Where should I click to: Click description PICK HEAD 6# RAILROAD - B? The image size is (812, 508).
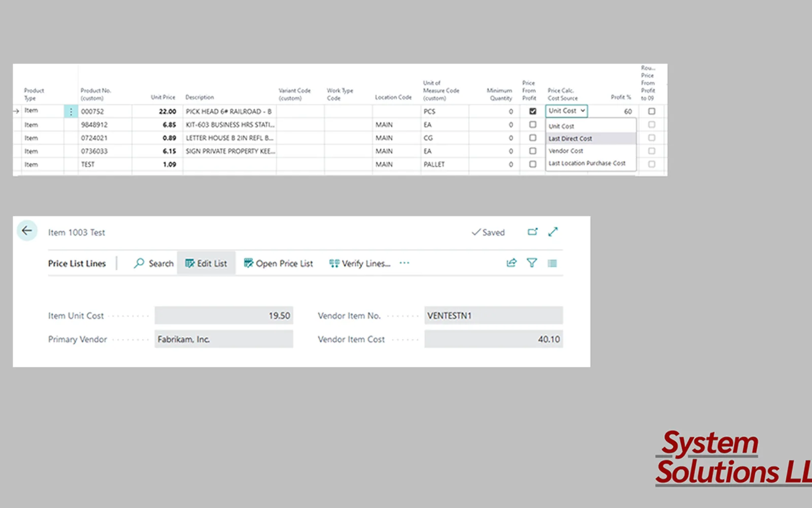[228, 111]
